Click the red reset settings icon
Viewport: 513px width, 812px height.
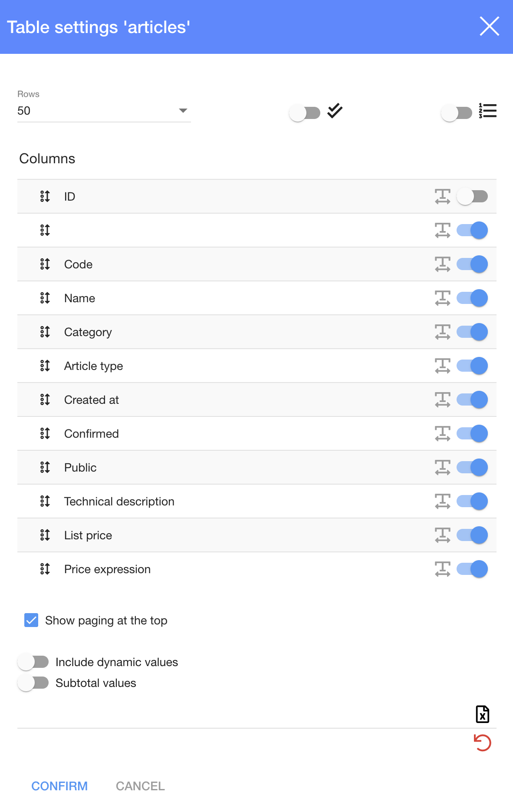click(x=482, y=743)
